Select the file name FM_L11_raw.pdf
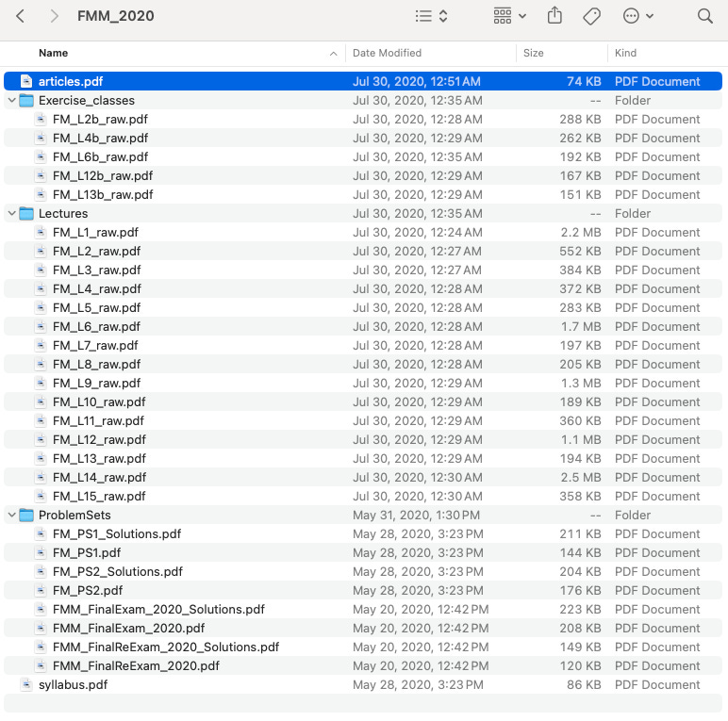Viewport: 728px width, 721px height. [98, 420]
